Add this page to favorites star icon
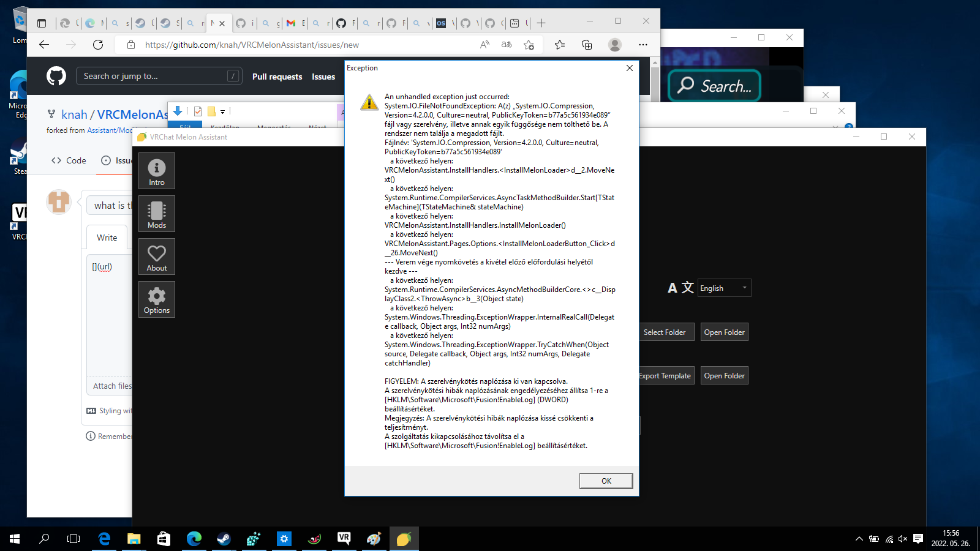This screenshot has width=980, height=551. [529, 45]
